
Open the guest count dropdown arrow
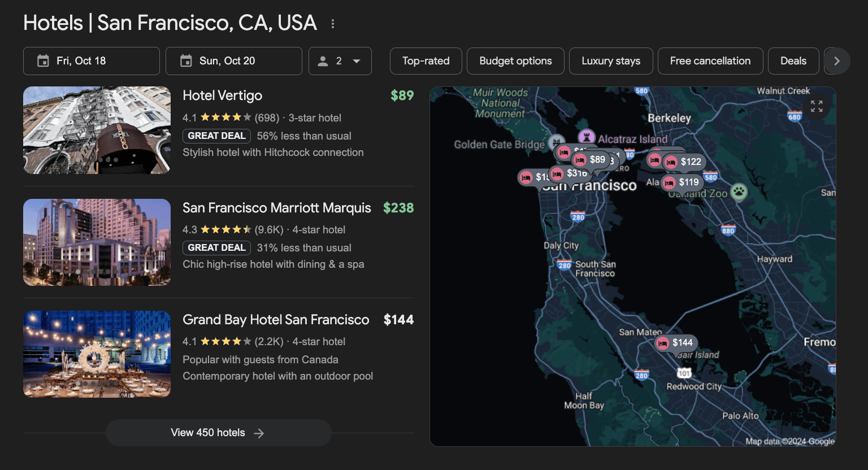click(357, 61)
